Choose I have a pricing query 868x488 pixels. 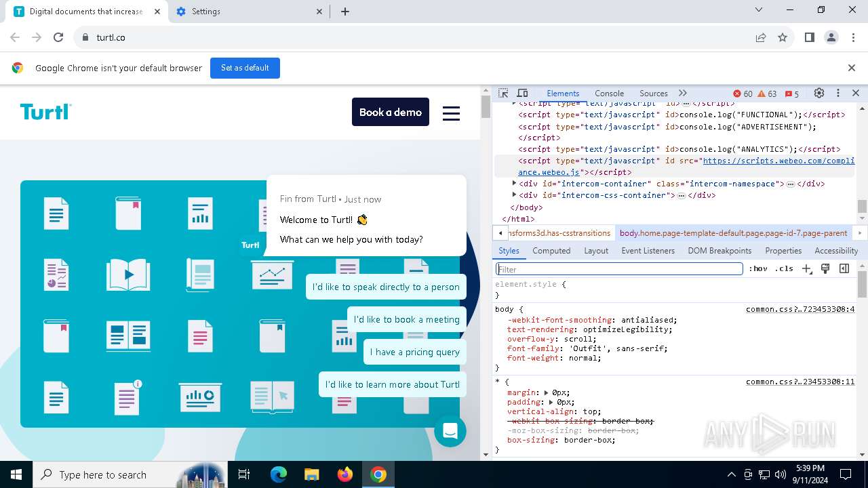click(x=415, y=352)
